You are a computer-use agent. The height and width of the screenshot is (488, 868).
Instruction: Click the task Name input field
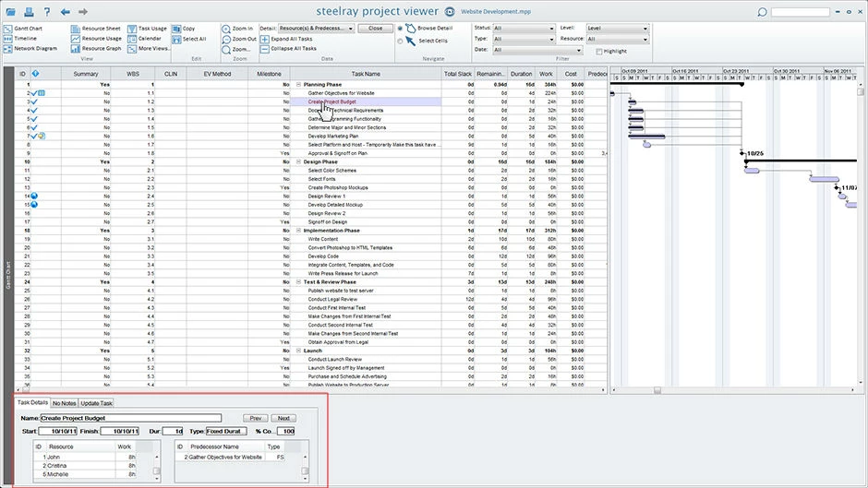[130, 418]
